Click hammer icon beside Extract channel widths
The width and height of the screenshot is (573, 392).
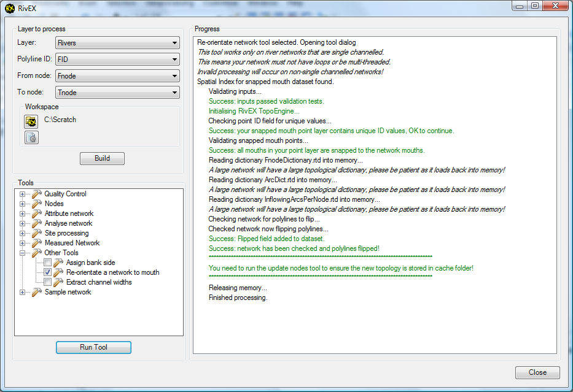click(x=58, y=282)
